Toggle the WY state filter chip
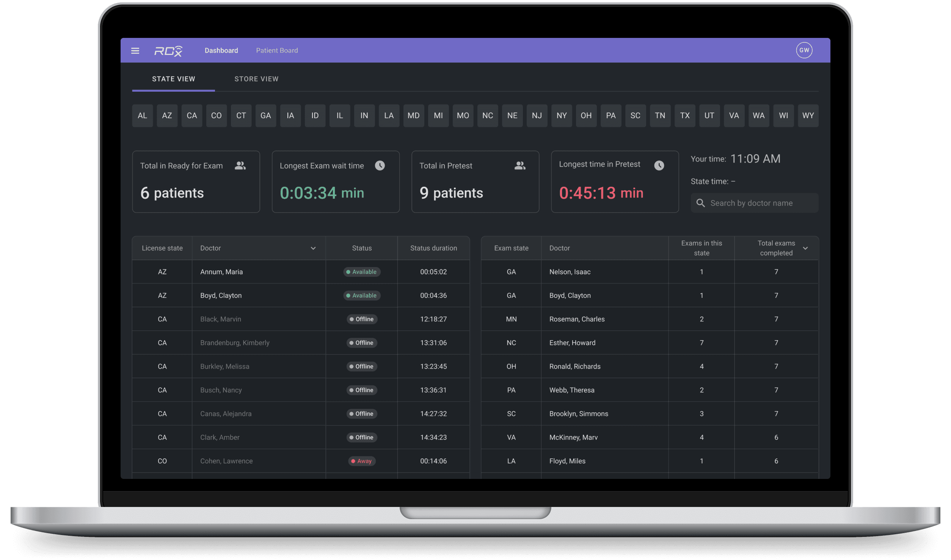Viewport: 951px width, 560px height. [808, 116]
